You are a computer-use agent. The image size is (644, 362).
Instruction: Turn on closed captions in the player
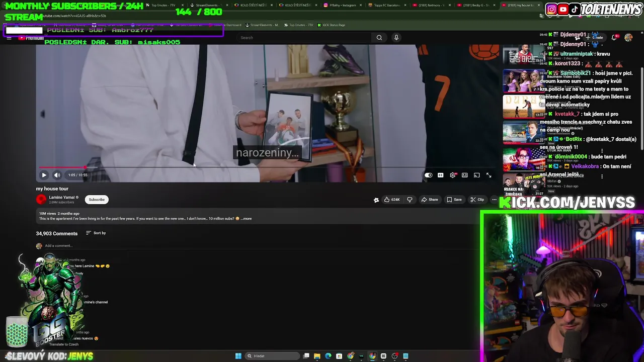pyautogui.click(x=440, y=175)
